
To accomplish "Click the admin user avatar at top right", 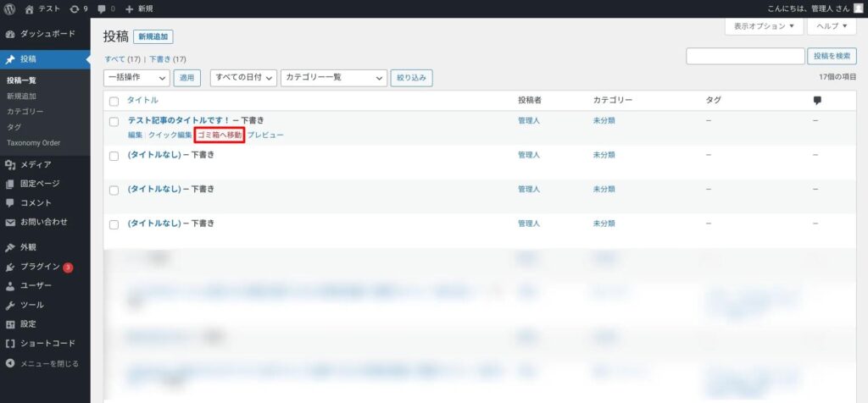I will (858, 8).
